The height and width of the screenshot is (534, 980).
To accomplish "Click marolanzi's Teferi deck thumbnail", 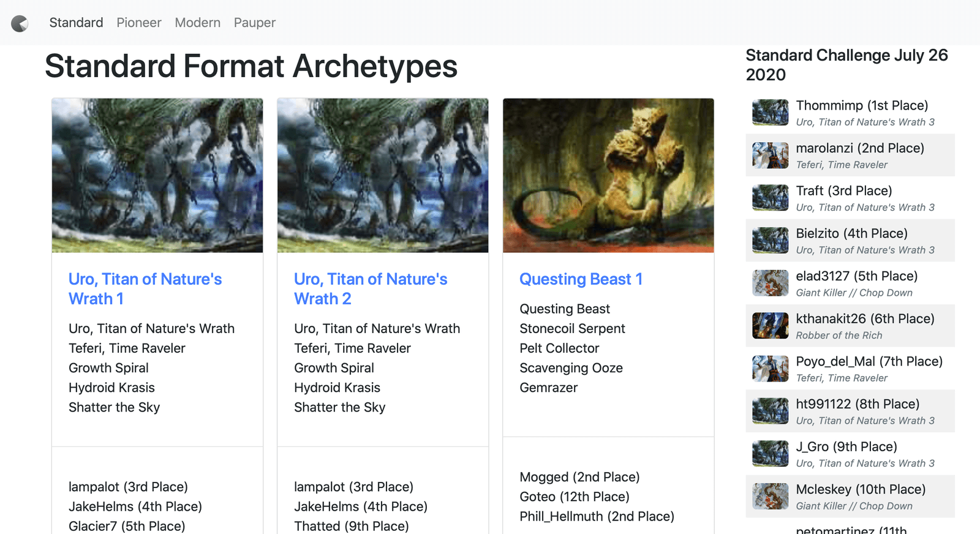I will click(770, 156).
